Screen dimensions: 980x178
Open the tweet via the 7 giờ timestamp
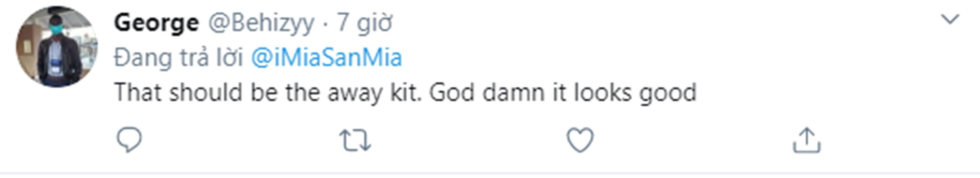pos(365,23)
